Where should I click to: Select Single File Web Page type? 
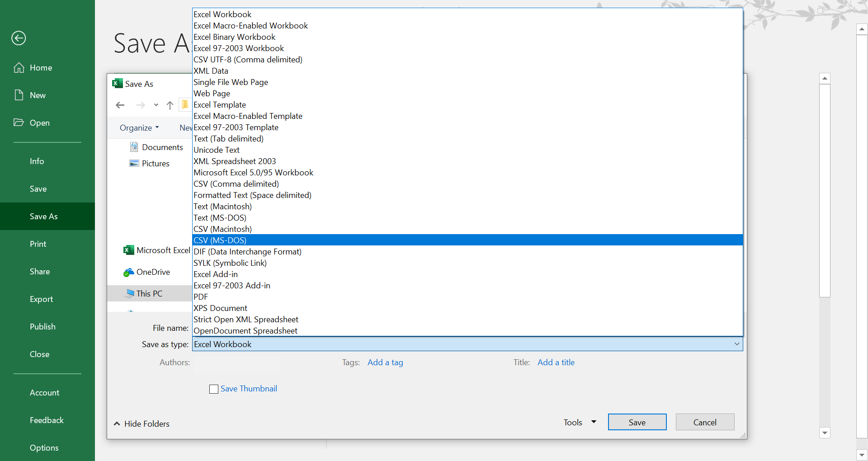[467, 82]
